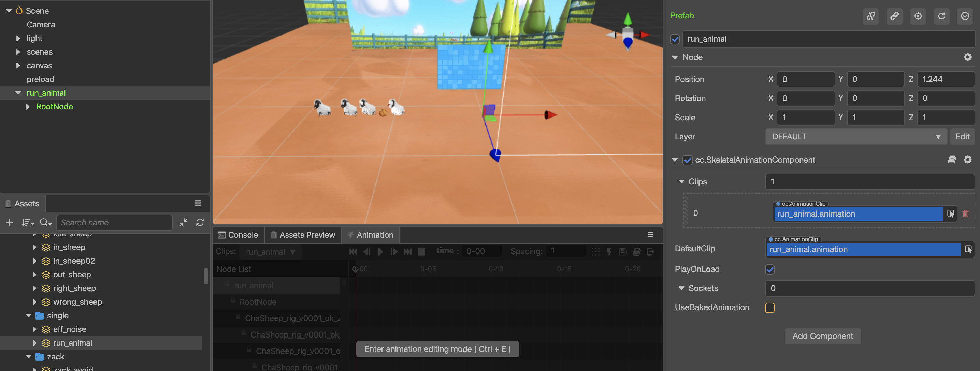Collapse the single assets folder
Image resolution: width=980 pixels, height=371 pixels.
coord(29,315)
